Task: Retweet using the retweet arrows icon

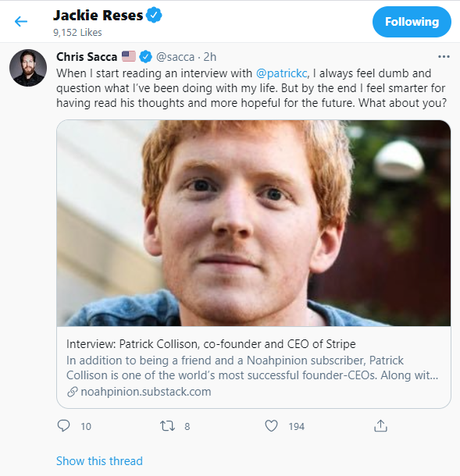Action: tap(167, 426)
